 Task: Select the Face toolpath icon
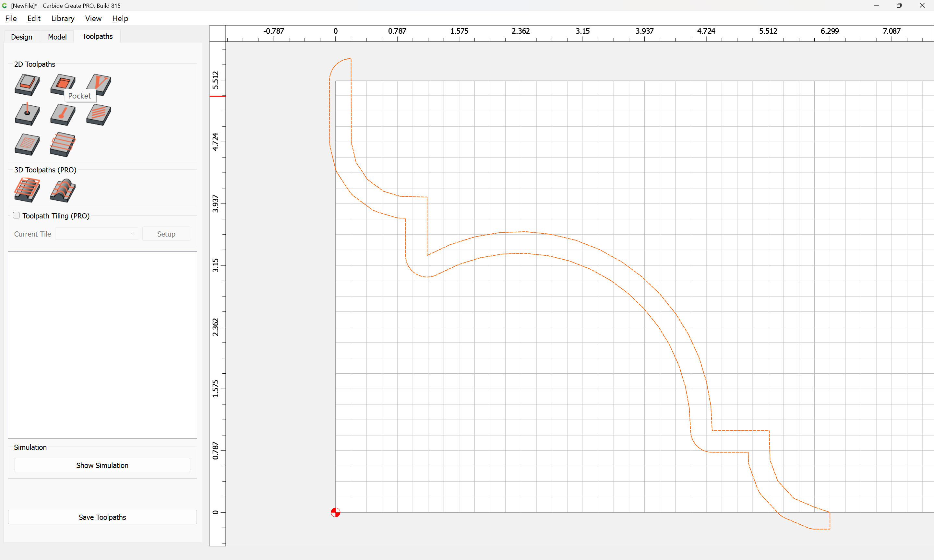click(63, 145)
